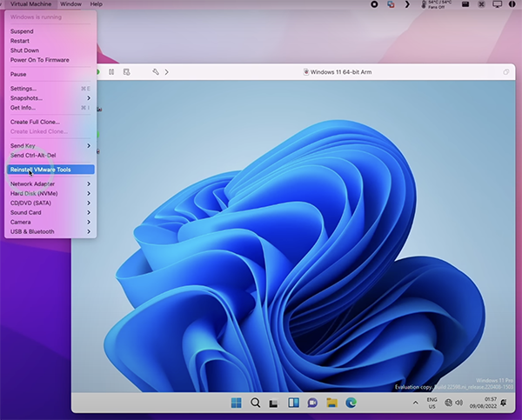The image size is (522, 420).
Task: Click the snapshot icon in VM toolbar
Action: click(126, 72)
